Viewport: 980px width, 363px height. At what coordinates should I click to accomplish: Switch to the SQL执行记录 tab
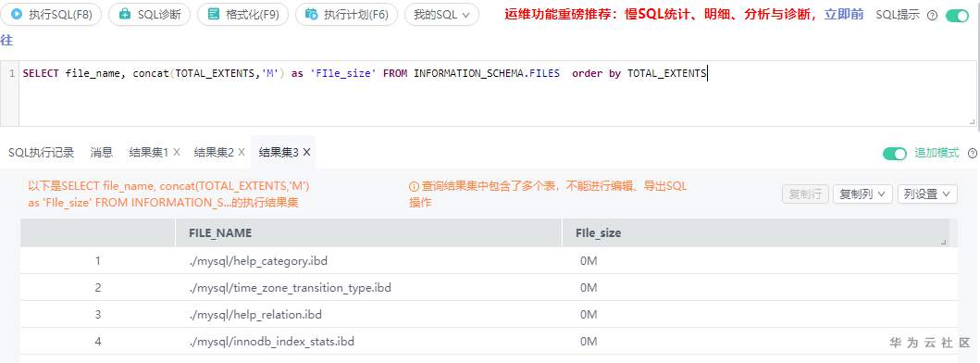[42, 152]
